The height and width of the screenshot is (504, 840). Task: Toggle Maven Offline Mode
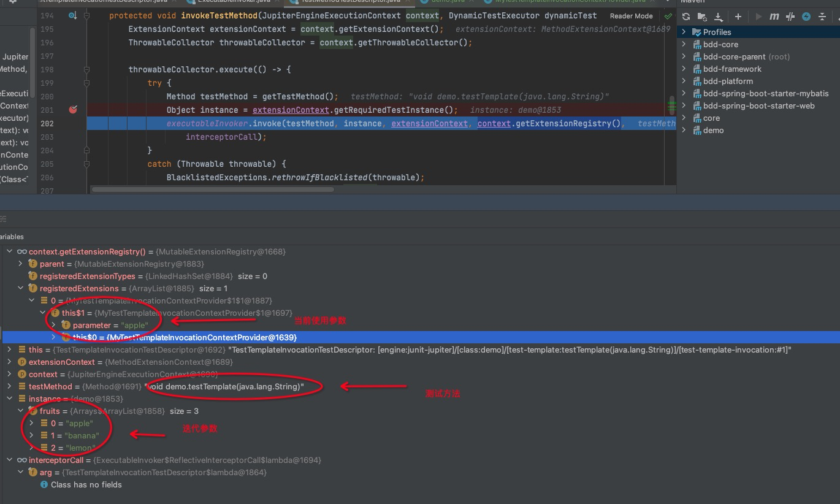click(790, 17)
